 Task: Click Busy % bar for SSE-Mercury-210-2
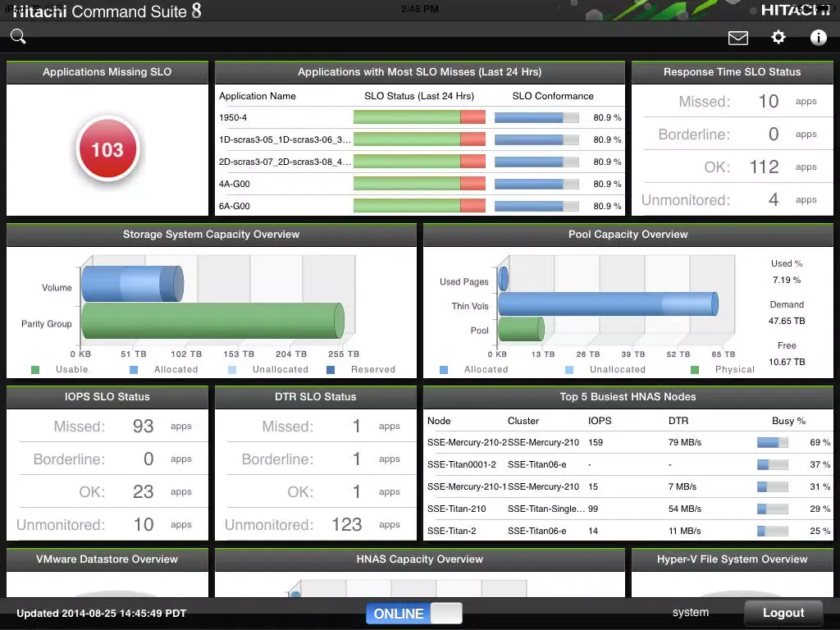pyautogui.click(x=772, y=442)
